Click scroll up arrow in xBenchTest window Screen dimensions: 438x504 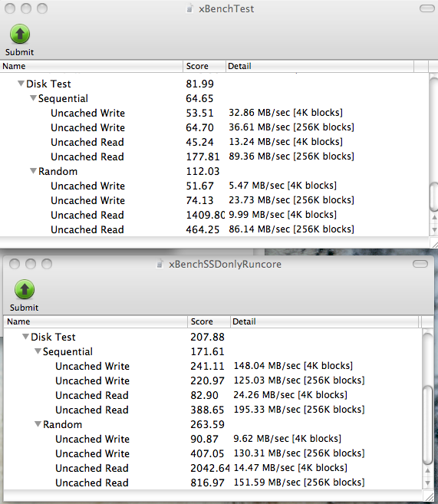coord(434,217)
